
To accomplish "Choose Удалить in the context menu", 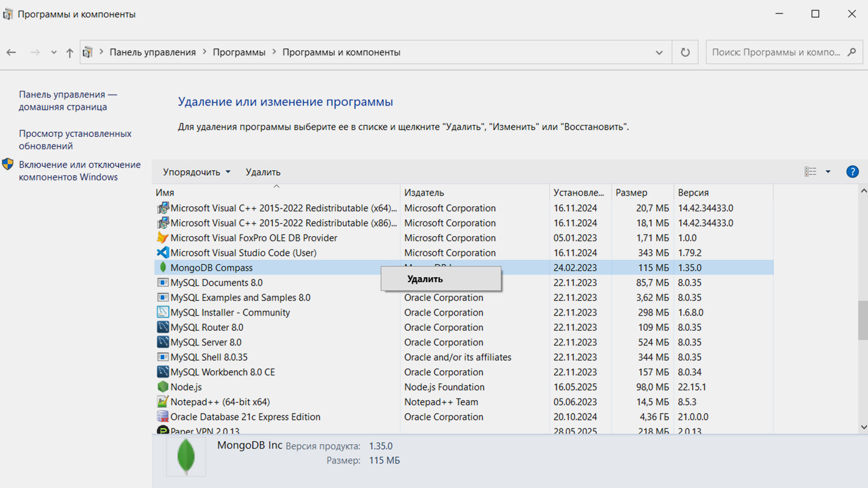I will (441, 279).
